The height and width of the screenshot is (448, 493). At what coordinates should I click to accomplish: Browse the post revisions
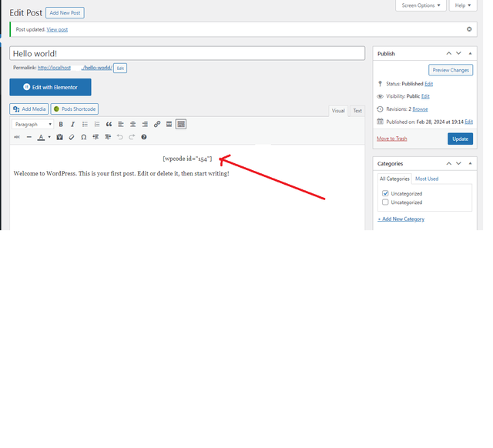pyautogui.click(x=420, y=109)
